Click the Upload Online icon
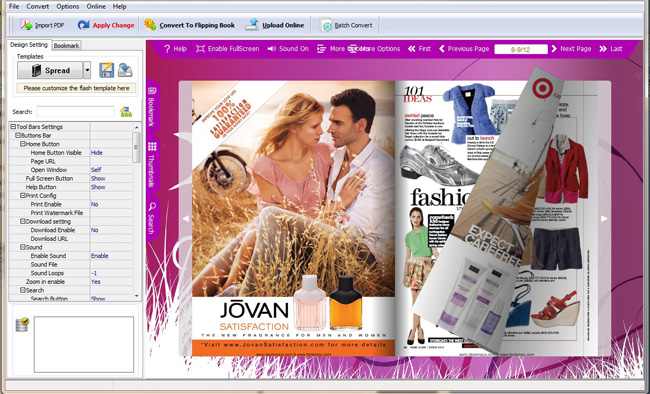 [252, 25]
